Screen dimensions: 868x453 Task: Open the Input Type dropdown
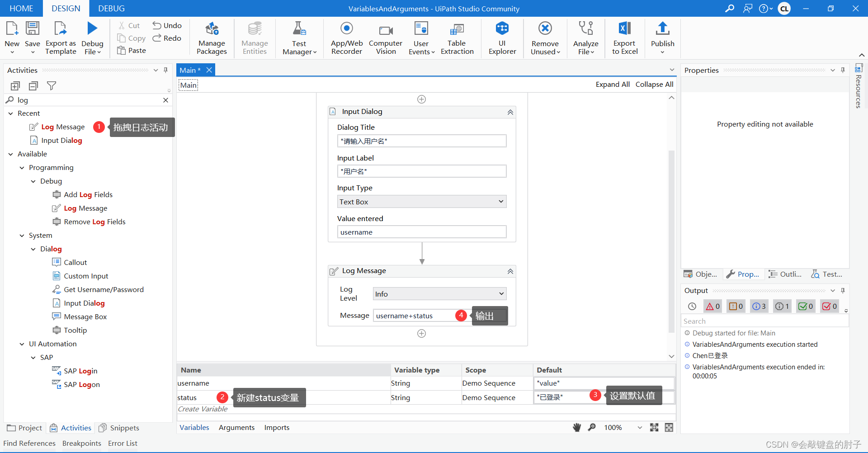(x=422, y=202)
